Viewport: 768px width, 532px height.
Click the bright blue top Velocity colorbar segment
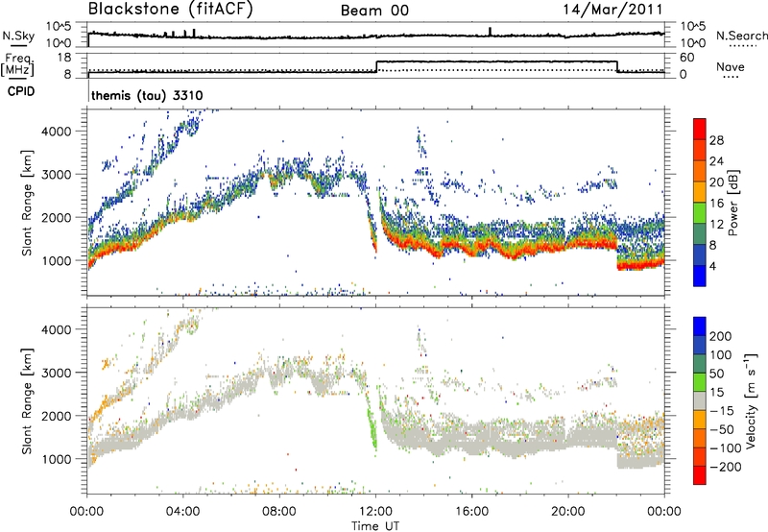(700, 326)
